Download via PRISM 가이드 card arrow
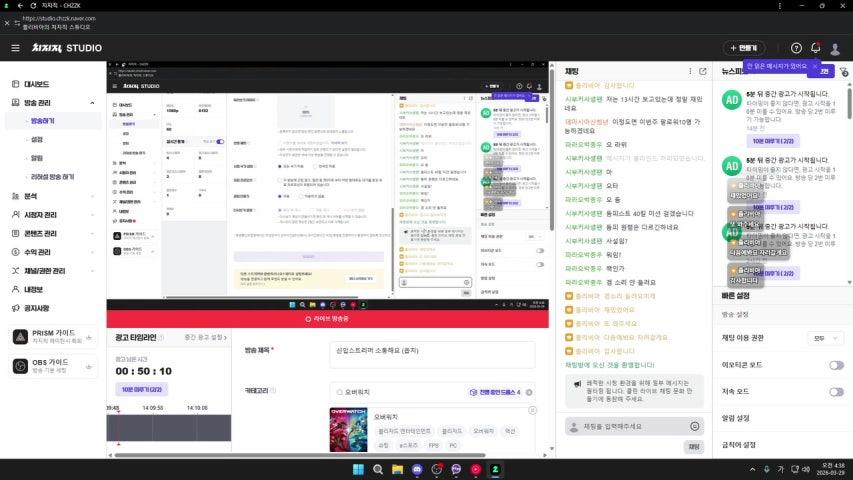The height and width of the screenshot is (480, 853). [89, 337]
